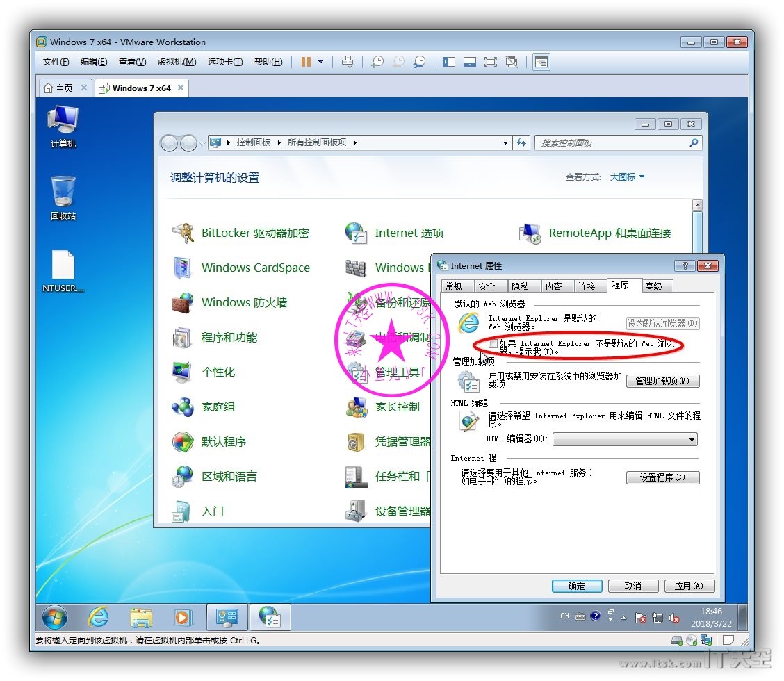Click the 管理加载项(M) button
This screenshot has height=681, width=784.
662,381
